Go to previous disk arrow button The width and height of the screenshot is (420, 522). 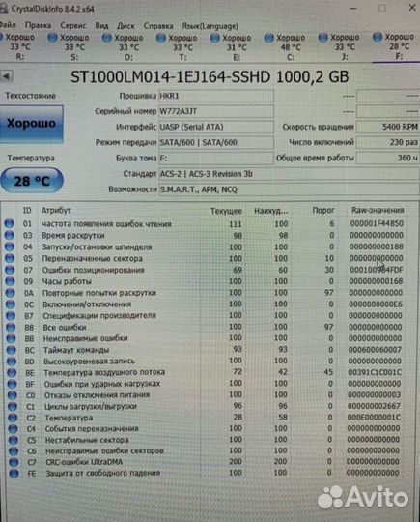6,76
